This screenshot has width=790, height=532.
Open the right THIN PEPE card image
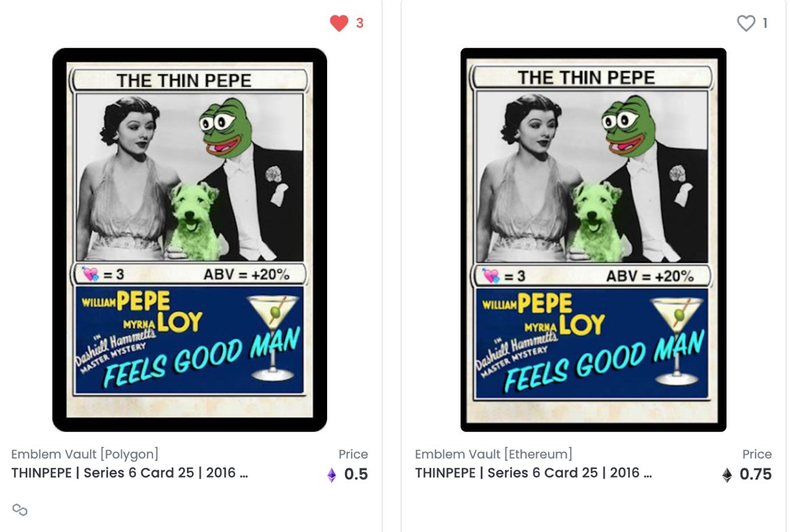(593, 239)
